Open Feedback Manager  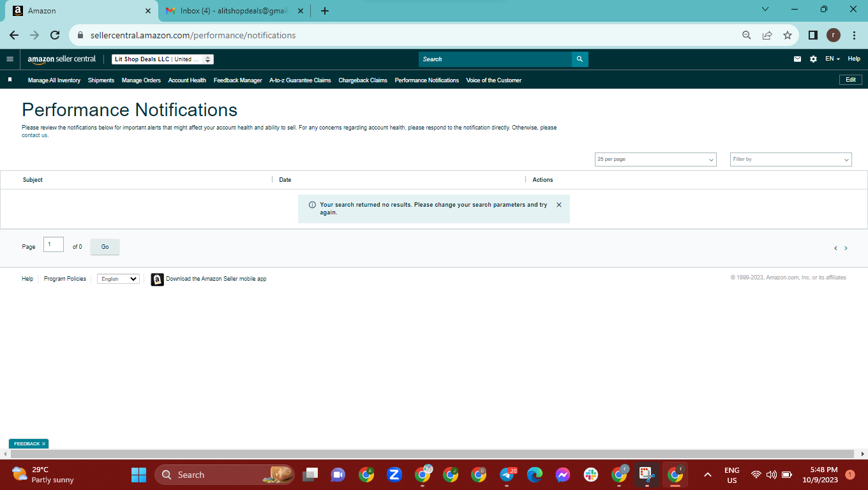pos(238,80)
